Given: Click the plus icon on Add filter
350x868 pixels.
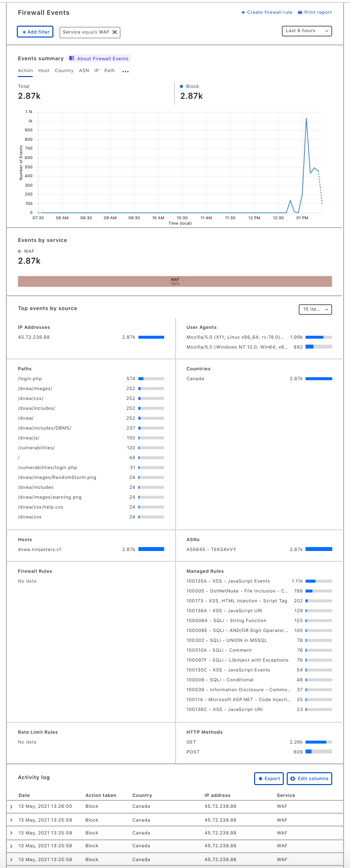Looking at the screenshot, I should [24, 32].
